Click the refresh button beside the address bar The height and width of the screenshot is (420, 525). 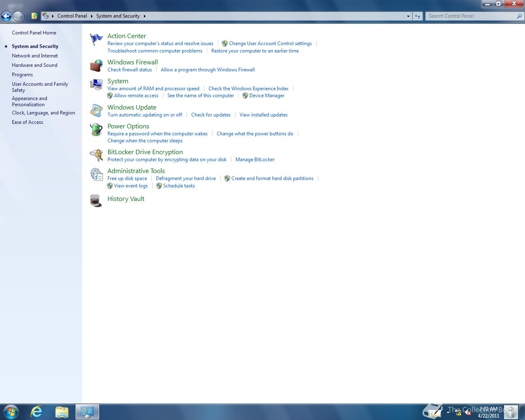[x=418, y=16]
